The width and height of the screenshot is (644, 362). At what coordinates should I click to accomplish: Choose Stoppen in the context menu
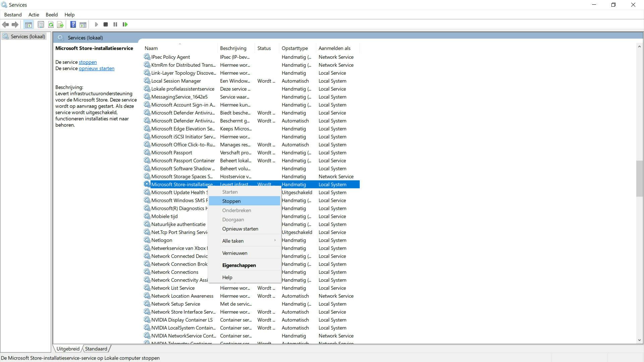pos(231,201)
